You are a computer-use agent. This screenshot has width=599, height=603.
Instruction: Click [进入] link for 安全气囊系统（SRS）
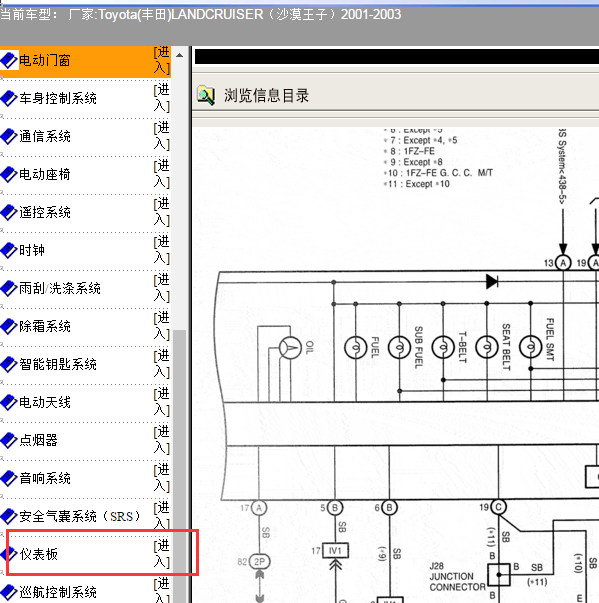tap(161, 516)
